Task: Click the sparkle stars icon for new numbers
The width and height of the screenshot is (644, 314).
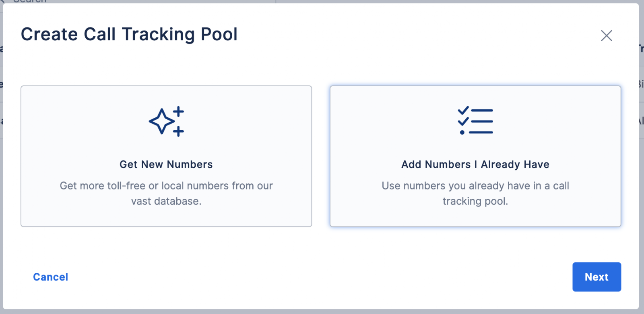Action: click(166, 121)
